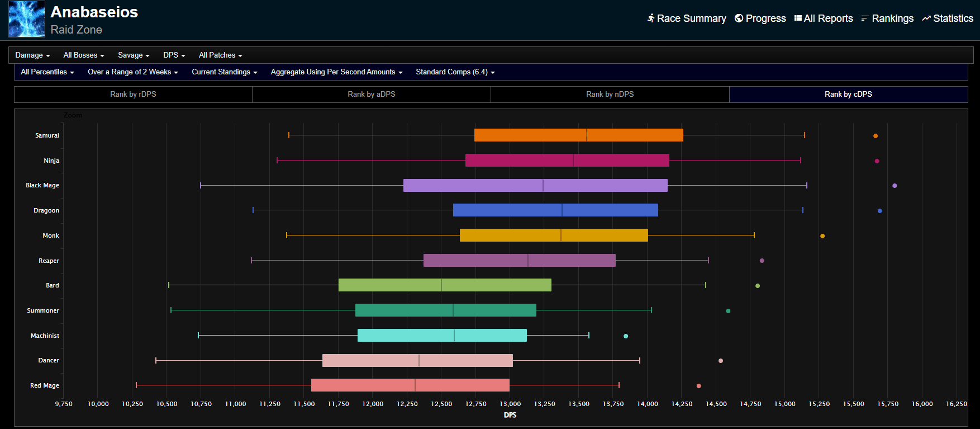The height and width of the screenshot is (429, 980).
Task: Switch to Rank by rDPS tab
Action: coord(133,95)
